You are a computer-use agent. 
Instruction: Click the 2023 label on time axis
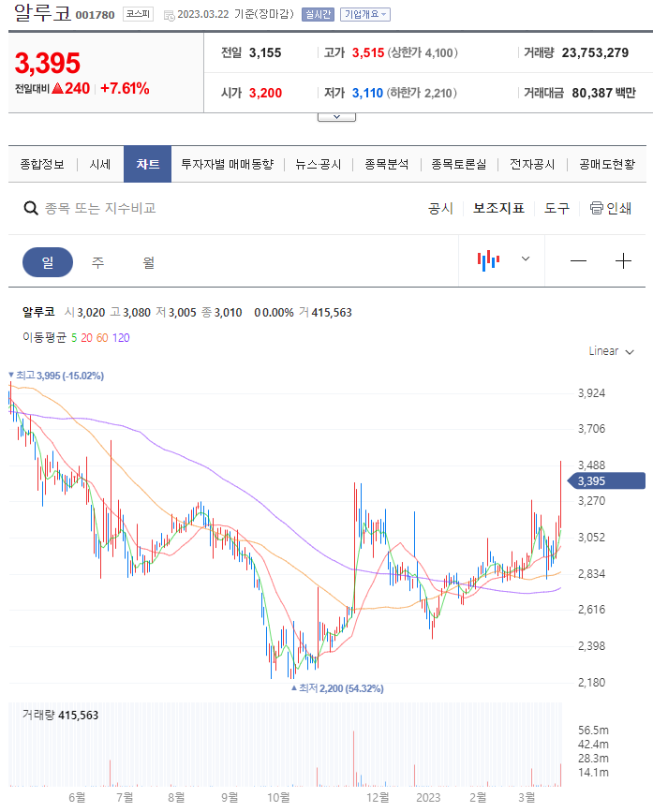[428, 798]
